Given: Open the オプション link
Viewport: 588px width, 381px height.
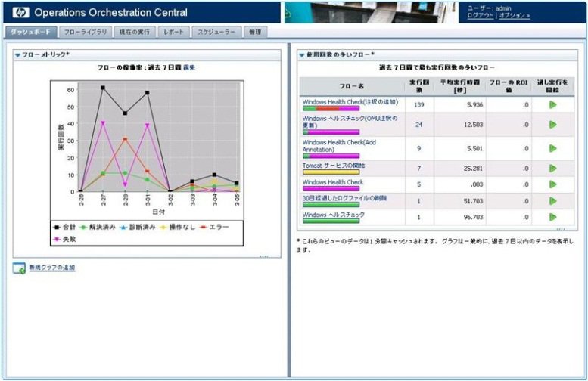Looking at the screenshot, I should (x=514, y=16).
